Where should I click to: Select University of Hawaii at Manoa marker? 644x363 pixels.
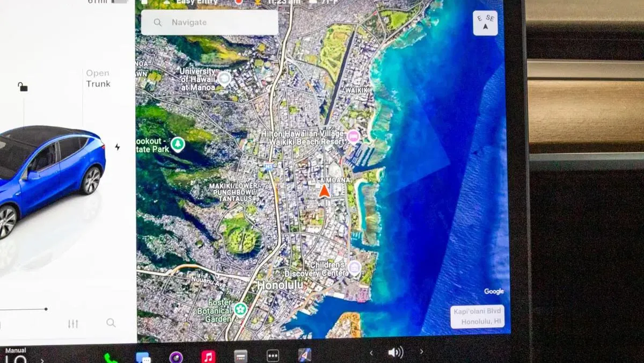point(225,79)
